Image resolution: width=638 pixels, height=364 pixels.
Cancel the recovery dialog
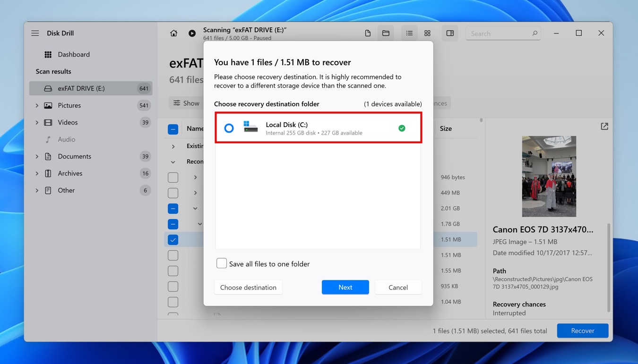point(398,288)
